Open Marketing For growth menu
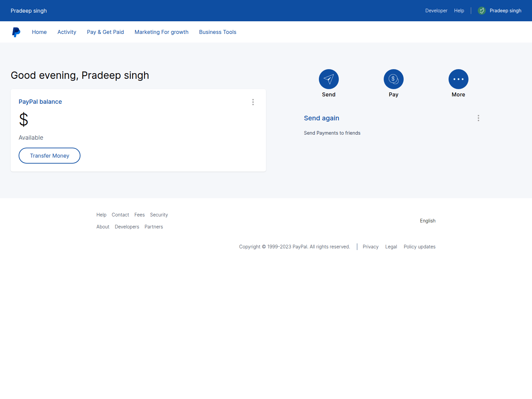This screenshot has width=532, height=399. tap(162, 32)
